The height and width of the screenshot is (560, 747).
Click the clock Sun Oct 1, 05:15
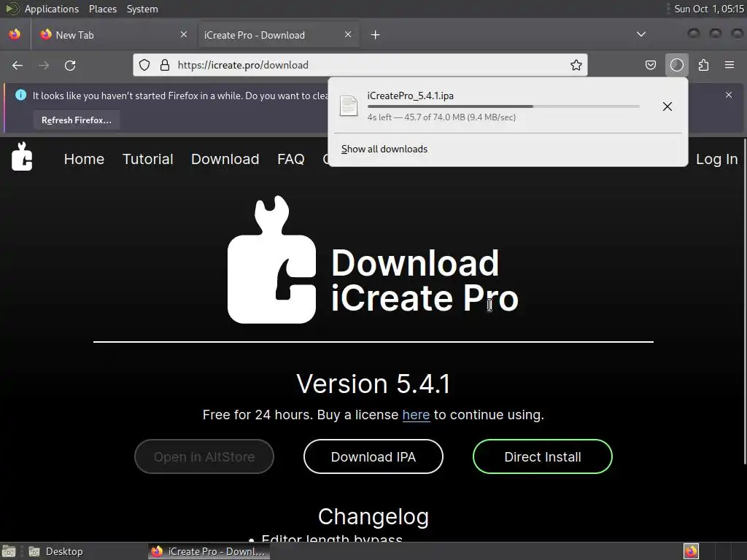[708, 9]
